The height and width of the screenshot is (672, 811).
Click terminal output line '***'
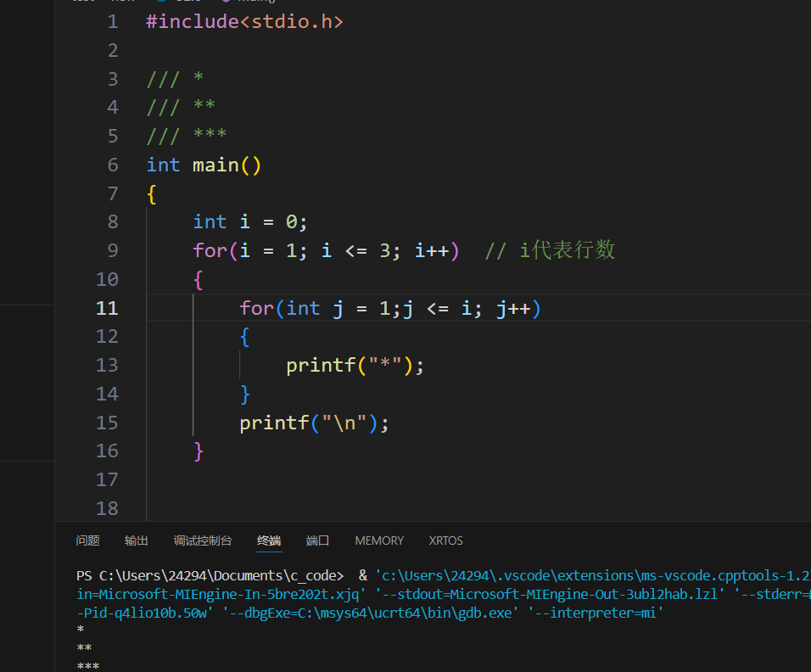88,666
